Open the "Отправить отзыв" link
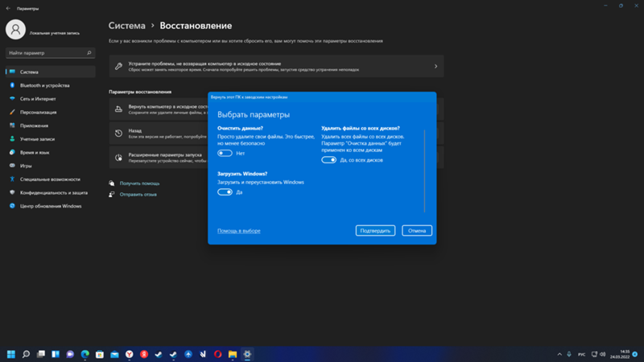This screenshot has height=362, width=644. [138, 195]
